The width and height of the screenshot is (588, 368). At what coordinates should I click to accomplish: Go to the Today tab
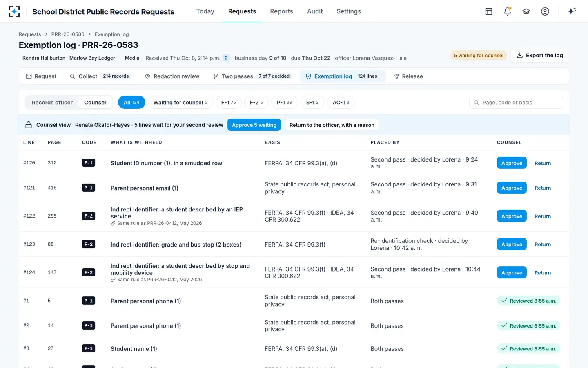tap(205, 11)
